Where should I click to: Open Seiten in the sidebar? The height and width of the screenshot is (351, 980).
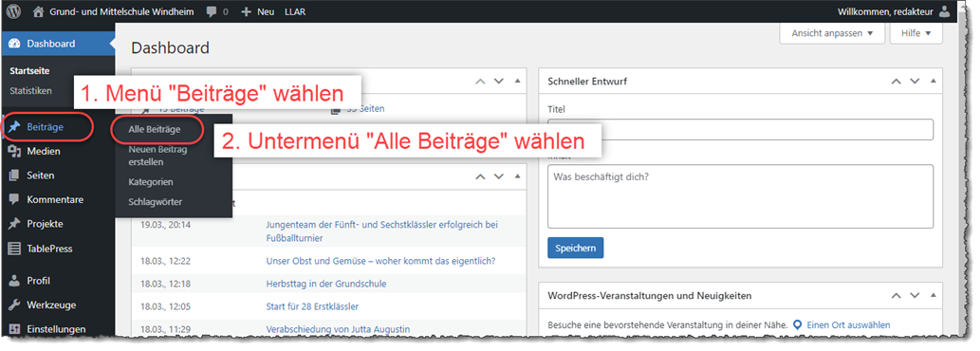pyautogui.click(x=40, y=175)
